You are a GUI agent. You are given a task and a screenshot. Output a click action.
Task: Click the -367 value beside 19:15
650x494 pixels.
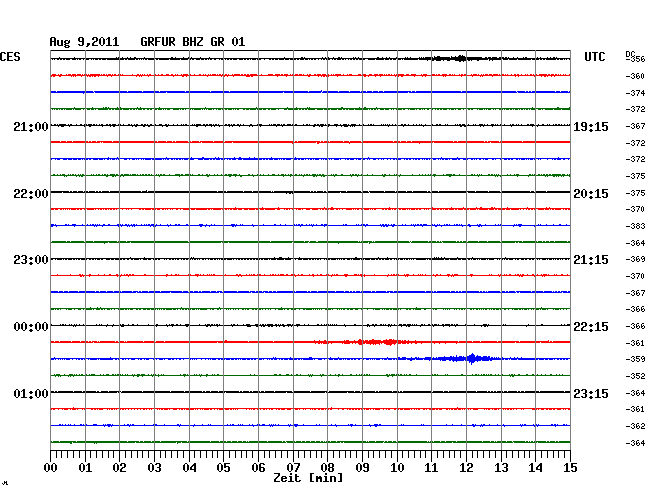pyautogui.click(x=635, y=126)
